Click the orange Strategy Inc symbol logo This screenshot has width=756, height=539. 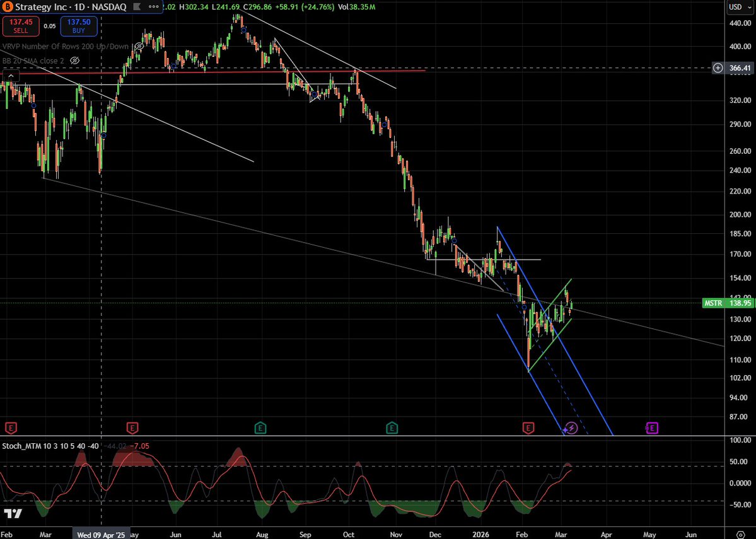click(7, 7)
